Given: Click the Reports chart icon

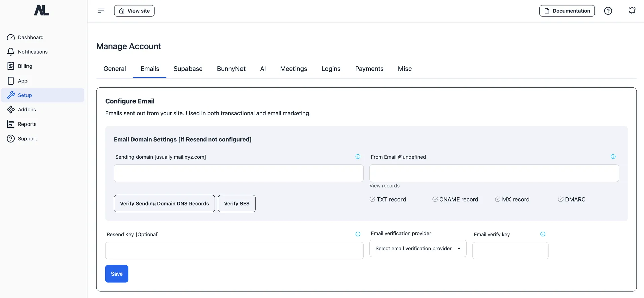Looking at the screenshot, I should tap(11, 124).
